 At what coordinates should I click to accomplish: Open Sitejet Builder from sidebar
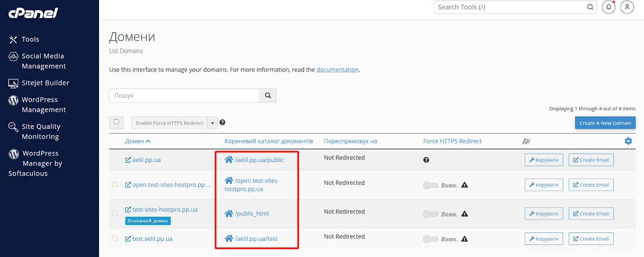click(x=39, y=83)
